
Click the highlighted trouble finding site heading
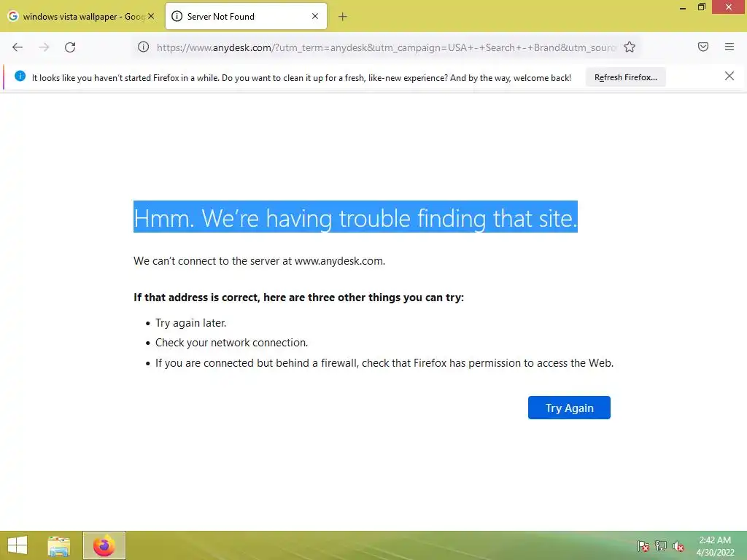tap(355, 217)
